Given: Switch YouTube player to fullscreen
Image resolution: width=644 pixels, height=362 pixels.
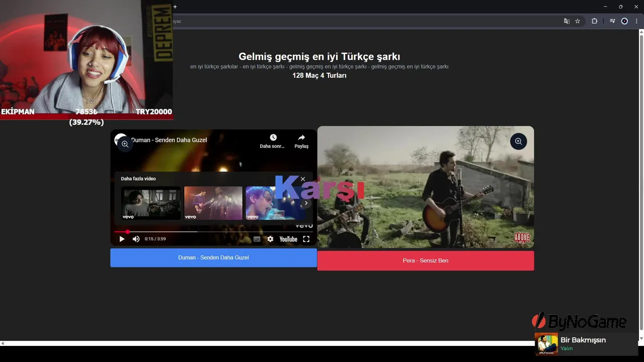Looking at the screenshot, I should click(x=306, y=239).
